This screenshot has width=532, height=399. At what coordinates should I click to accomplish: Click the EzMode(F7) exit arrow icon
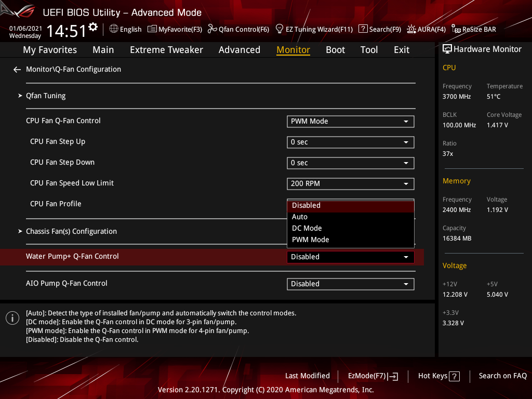[393, 376]
